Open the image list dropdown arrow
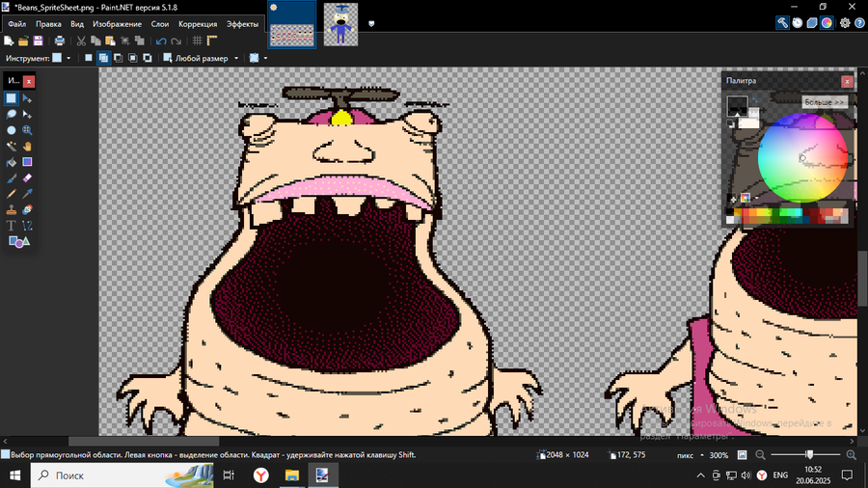The image size is (868, 488). point(371,24)
